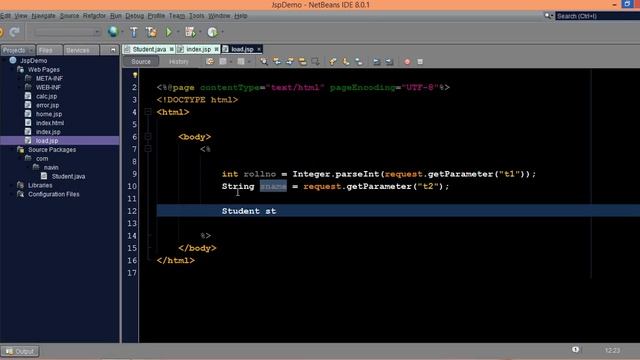Open Debug Project dropdown arrow
This screenshot has height=360, width=640.
tap(200, 32)
